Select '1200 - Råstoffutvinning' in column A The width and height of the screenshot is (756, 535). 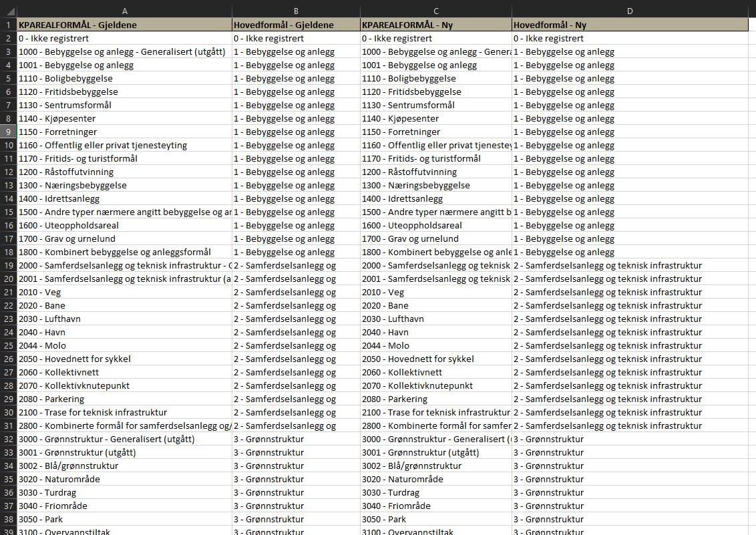click(124, 172)
